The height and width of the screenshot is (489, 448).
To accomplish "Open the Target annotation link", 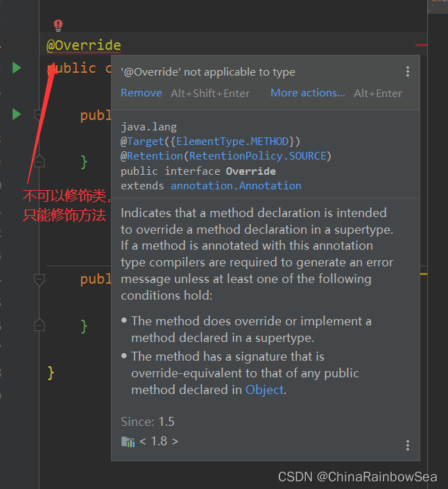I will point(144,141).
